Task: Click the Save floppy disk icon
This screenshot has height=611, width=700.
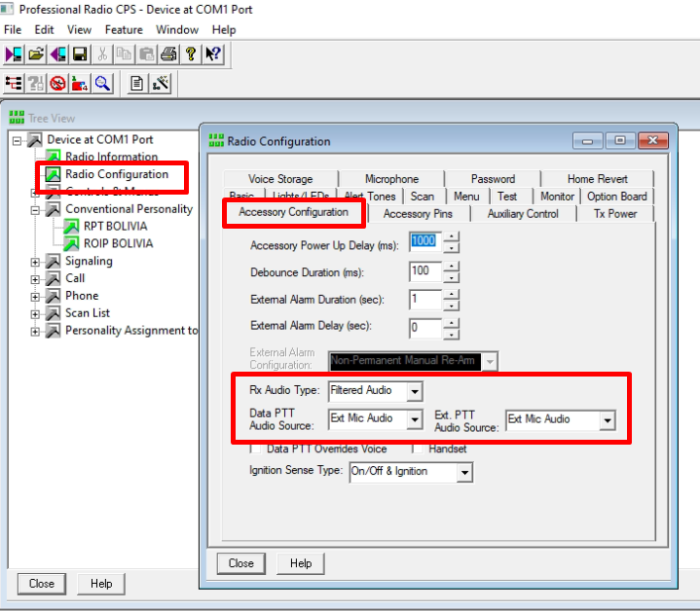Action: tap(80, 54)
